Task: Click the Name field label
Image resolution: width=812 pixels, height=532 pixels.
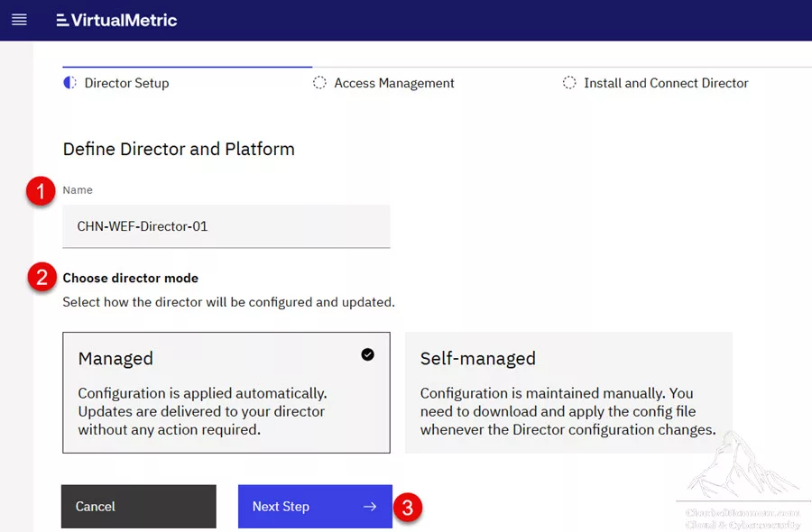Action: pyautogui.click(x=78, y=190)
